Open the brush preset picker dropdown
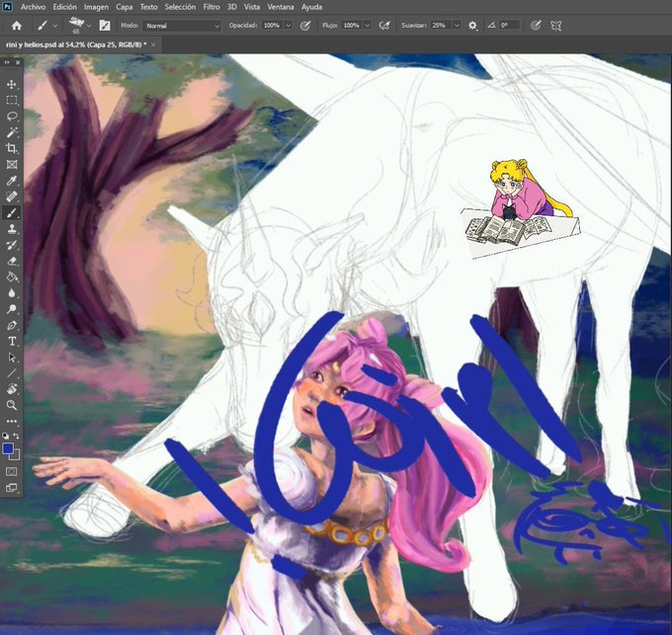 pyautogui.click(x=89, y=26)
